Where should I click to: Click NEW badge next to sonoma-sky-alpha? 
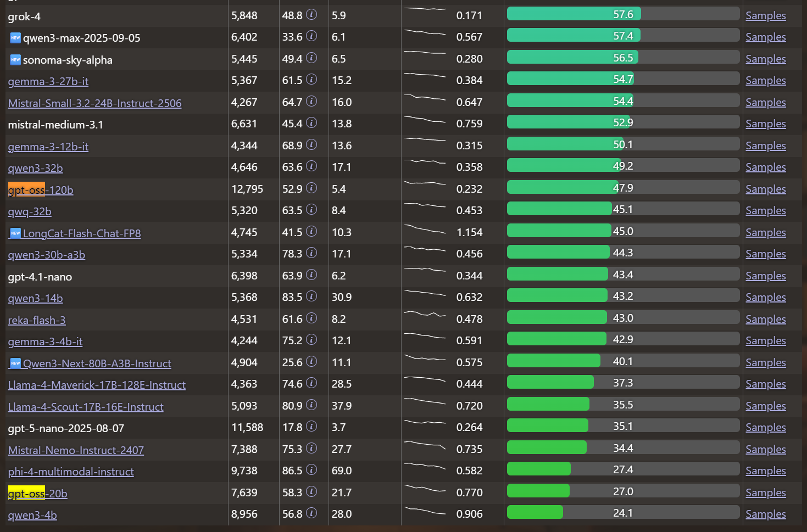pyautogui.click(x=15, y=59)
